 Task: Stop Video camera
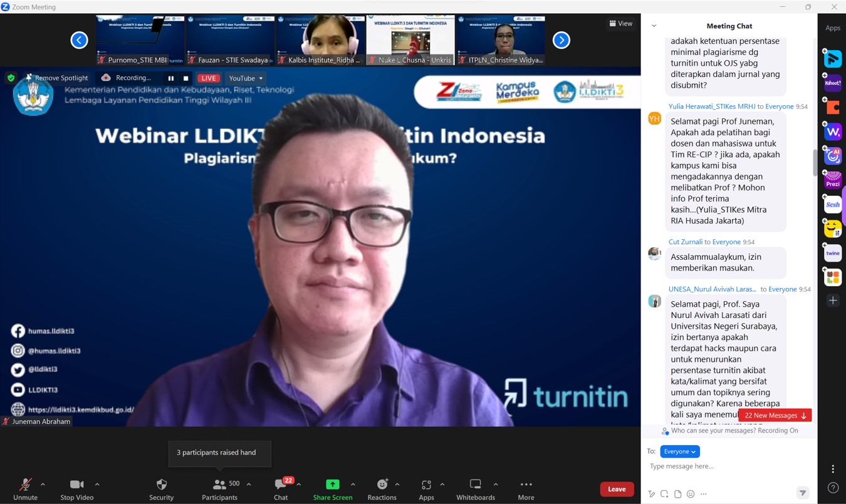[x=76, y=489]
